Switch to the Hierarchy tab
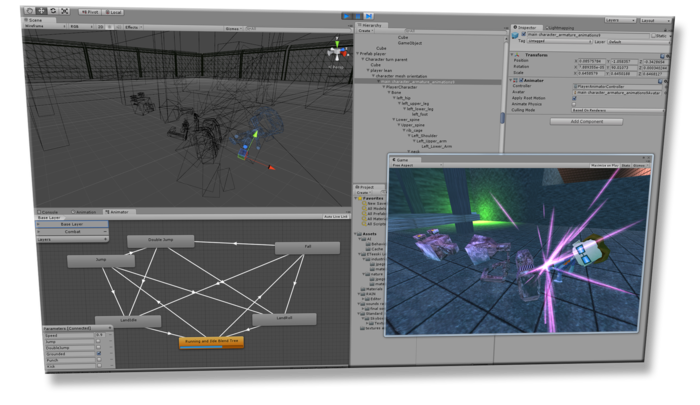The width and height of the screenshot is (700, 405). click(x=371, y=25)
